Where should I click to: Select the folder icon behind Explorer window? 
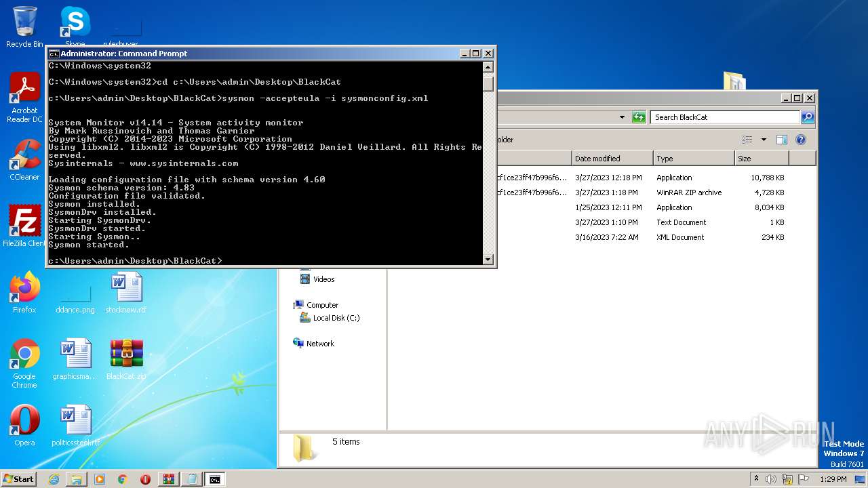coord(734,81)
